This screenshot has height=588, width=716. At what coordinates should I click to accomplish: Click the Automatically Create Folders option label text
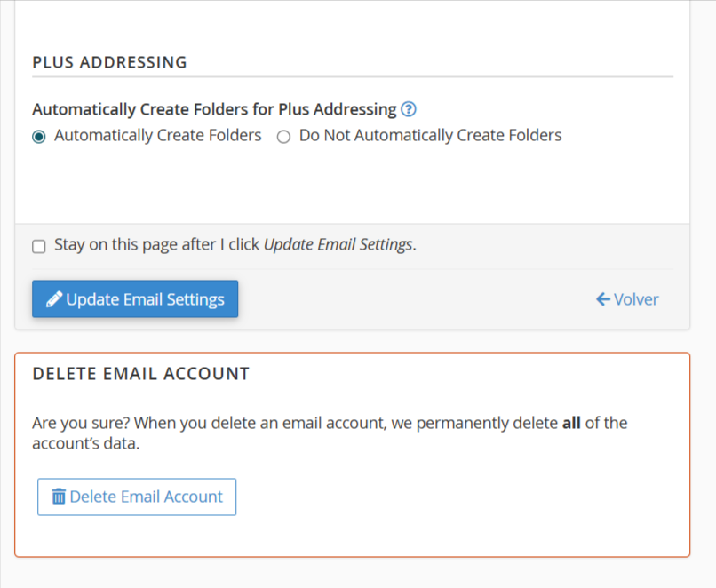point(157,136)
